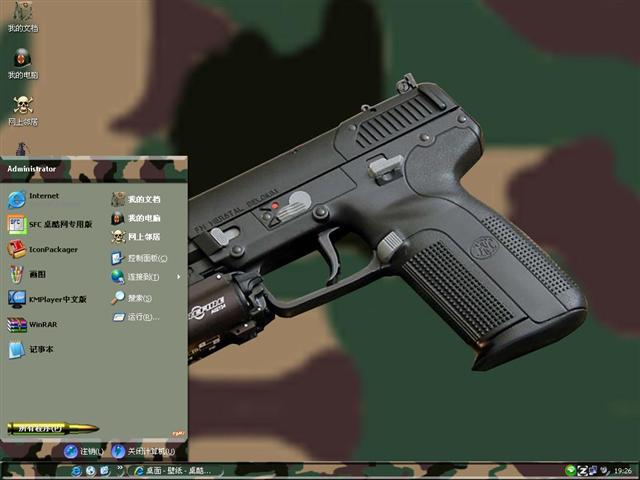Open 记事本 notepad in the Start menu

(x=31, y=349)
